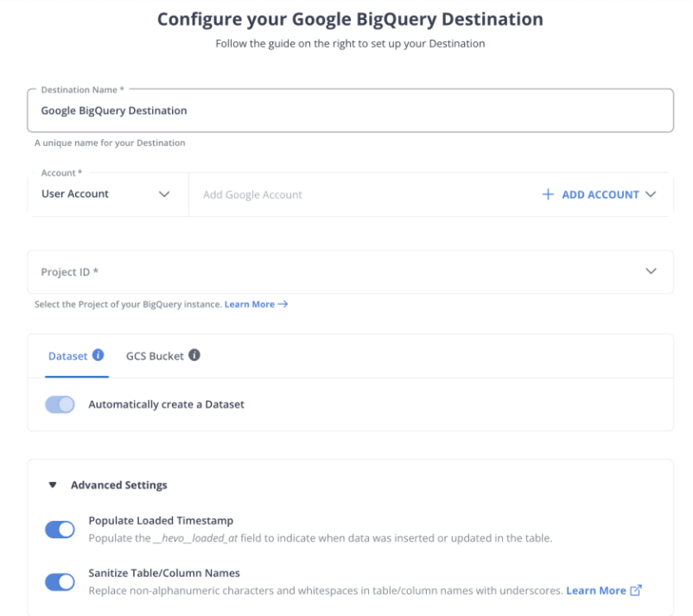Open Learn More link for sanitizing names
This screenshot has width=693, height=616.
pos(595,590)
